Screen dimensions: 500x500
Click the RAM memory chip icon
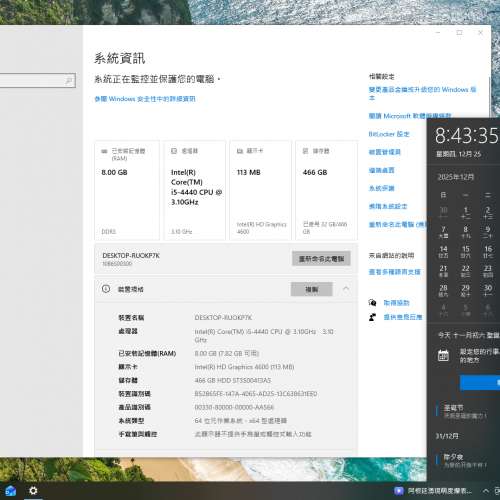pyautogui.click(x=104, y=151)
